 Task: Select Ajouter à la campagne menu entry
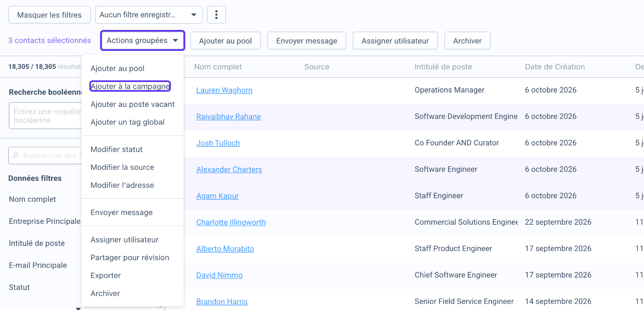tap(130, 86)
